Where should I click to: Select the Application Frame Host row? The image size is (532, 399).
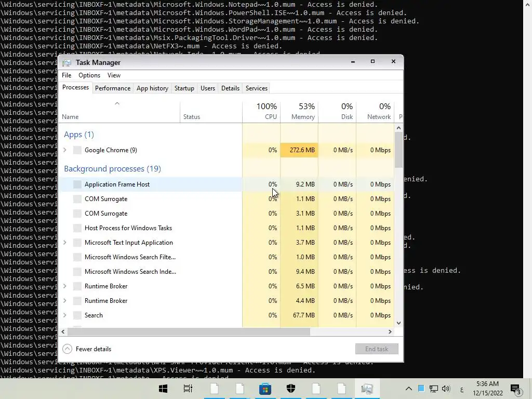tap(227, 184)
